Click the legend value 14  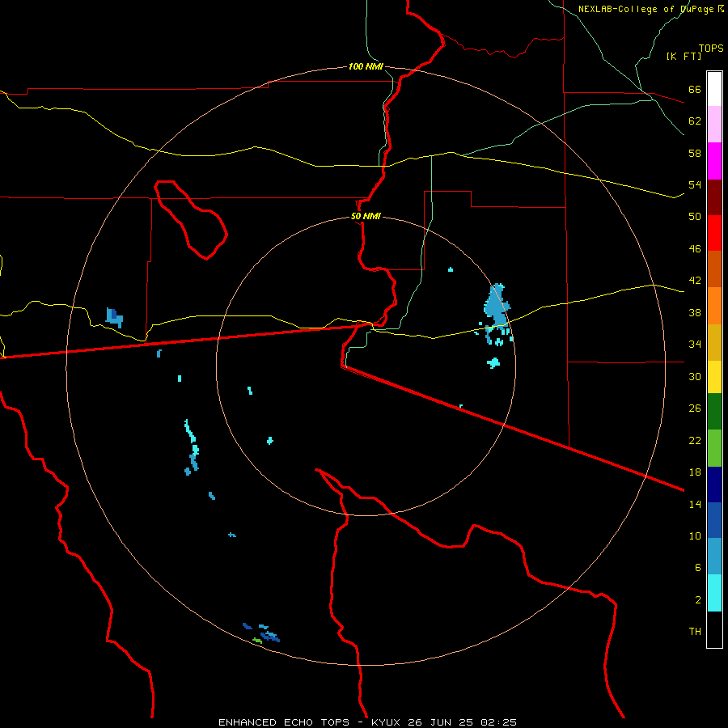(695, 504)
